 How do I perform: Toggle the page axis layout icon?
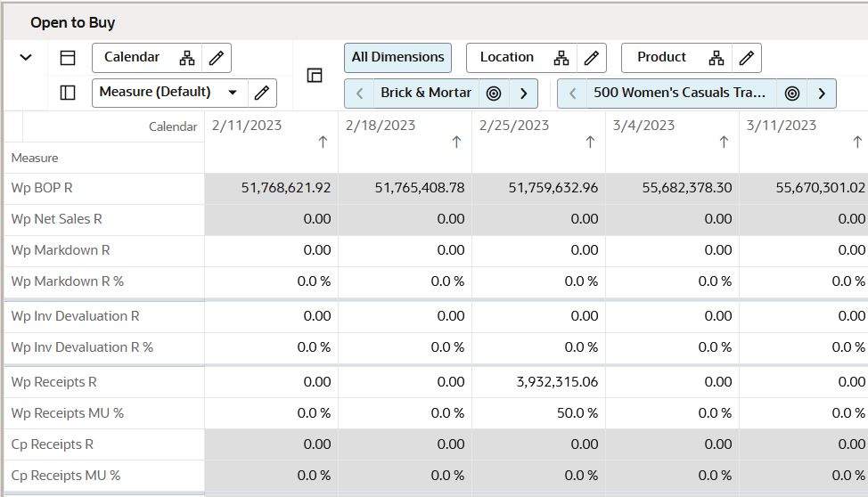(x=315, y=76)
